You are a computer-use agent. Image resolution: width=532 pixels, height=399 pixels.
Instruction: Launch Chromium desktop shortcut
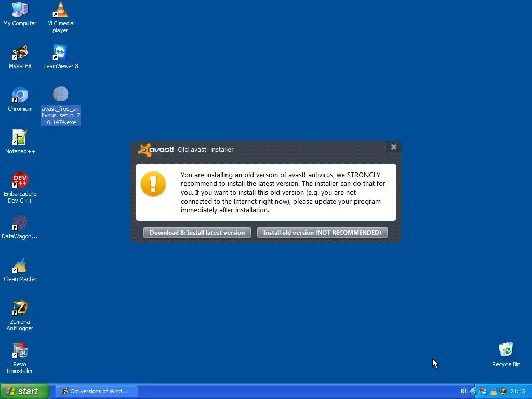coord(20,99)
